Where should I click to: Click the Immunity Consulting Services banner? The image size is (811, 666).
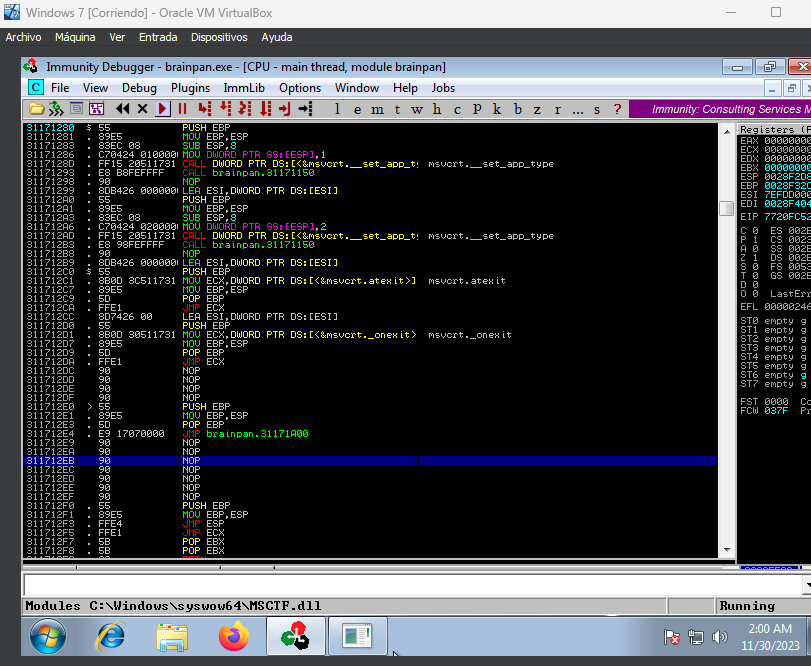[x=720, y=109]
